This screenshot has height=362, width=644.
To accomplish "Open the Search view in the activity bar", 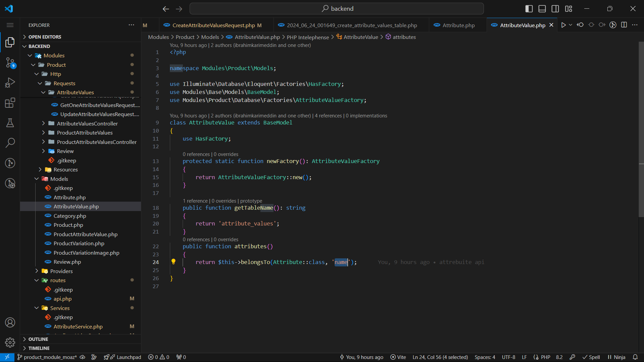I will click(x=10, y=143).
